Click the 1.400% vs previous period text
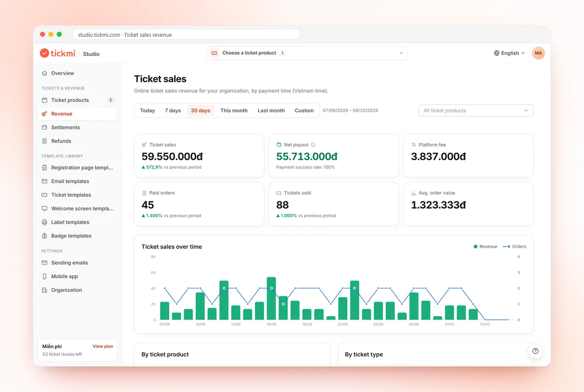 click(x=171, y=215)
